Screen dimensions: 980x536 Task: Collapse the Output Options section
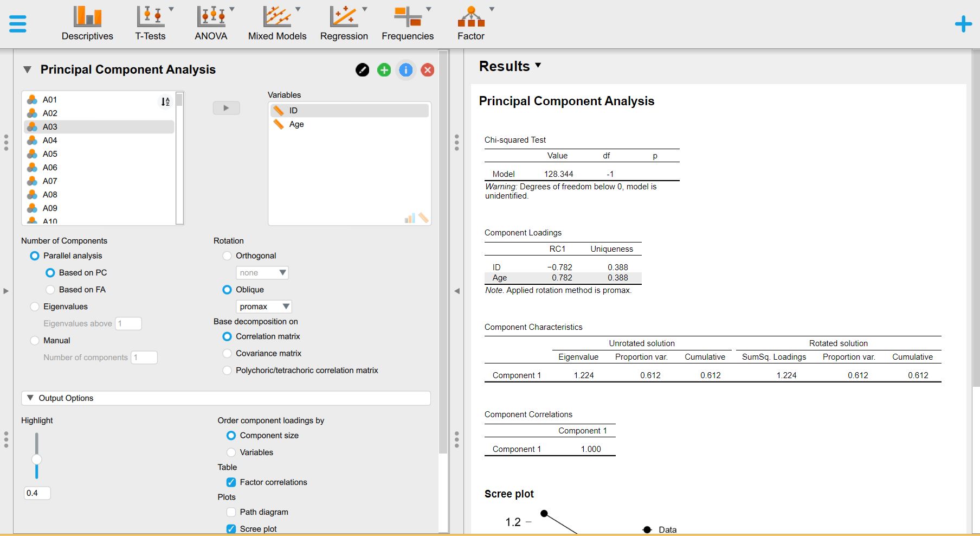tap(31, 398)
